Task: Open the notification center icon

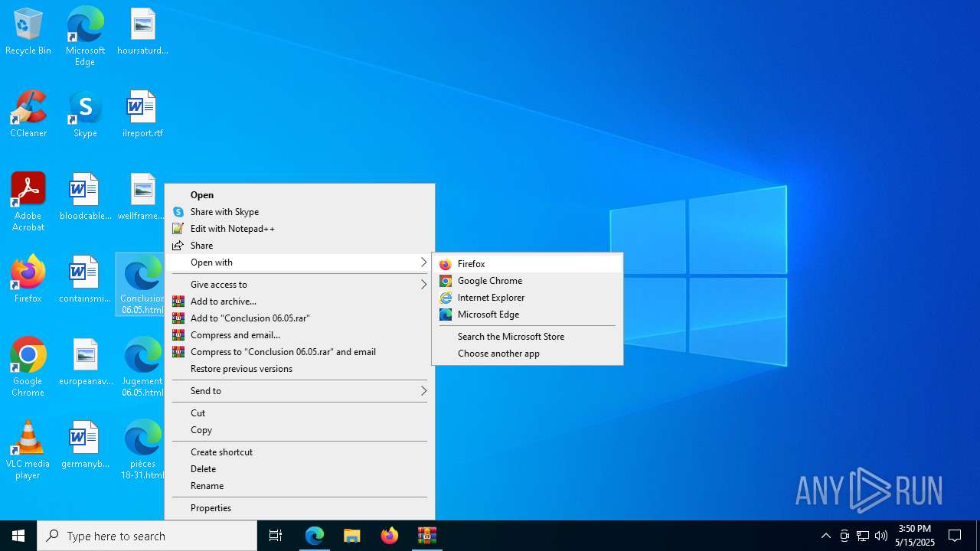Action: [955, 536]
